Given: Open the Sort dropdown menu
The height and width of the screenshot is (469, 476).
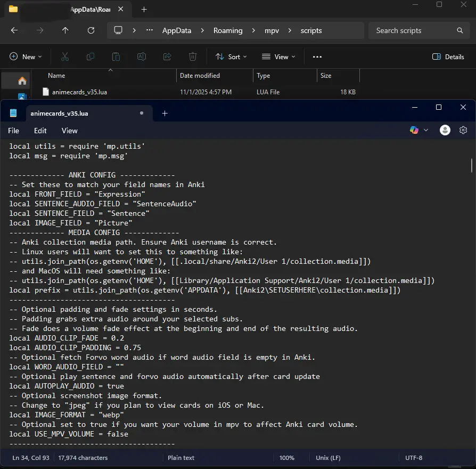Looking at the screenshot, I should tap(231, 57).
